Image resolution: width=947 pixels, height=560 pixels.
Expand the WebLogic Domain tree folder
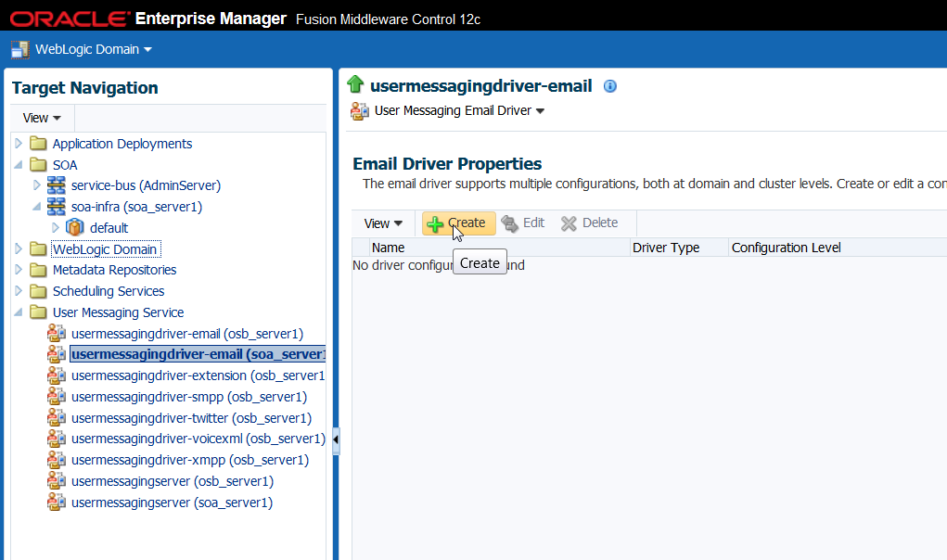point(19,248)
